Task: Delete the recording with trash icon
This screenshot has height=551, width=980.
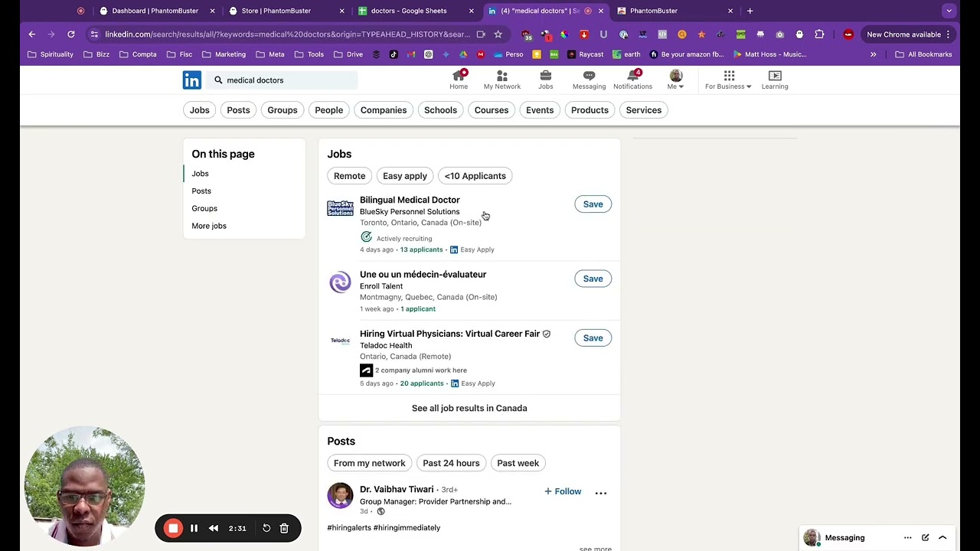Action: pos(284,528)
